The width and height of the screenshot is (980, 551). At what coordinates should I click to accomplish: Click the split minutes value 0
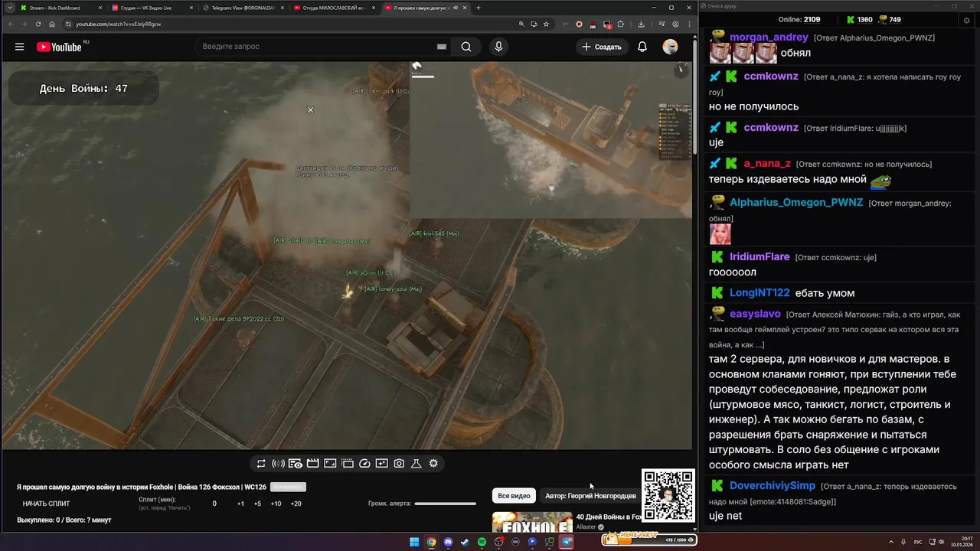tap(214, 504)
